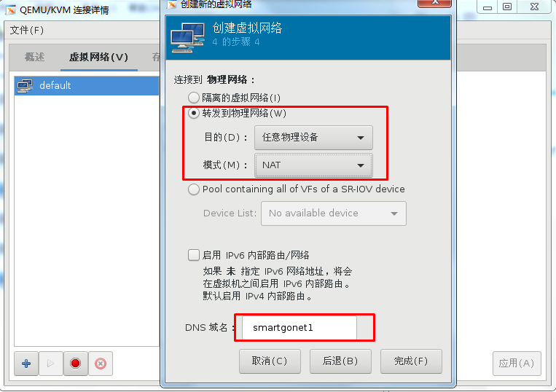Select the default network computer icon

tap(25, 85)
